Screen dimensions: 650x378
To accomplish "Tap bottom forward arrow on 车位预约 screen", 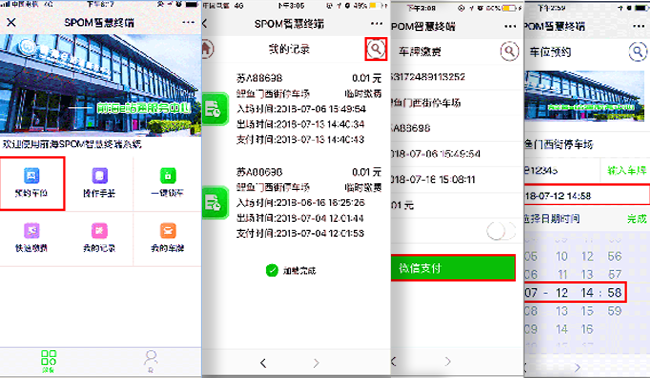I will tap(577, 367).
